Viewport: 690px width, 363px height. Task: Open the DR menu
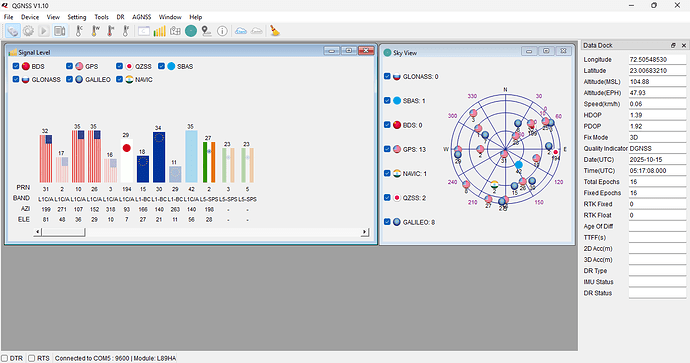pyautogui.click(x=121, y=17)
